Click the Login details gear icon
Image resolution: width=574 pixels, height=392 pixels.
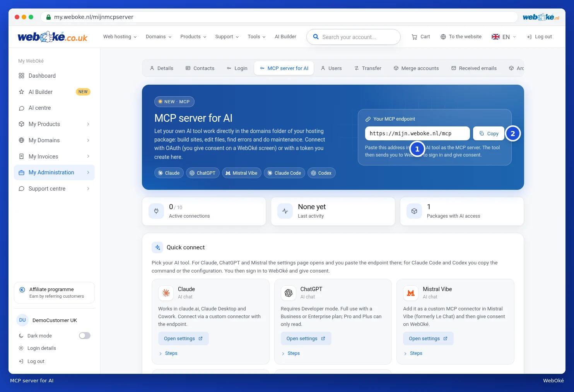[x=21, y=348]
